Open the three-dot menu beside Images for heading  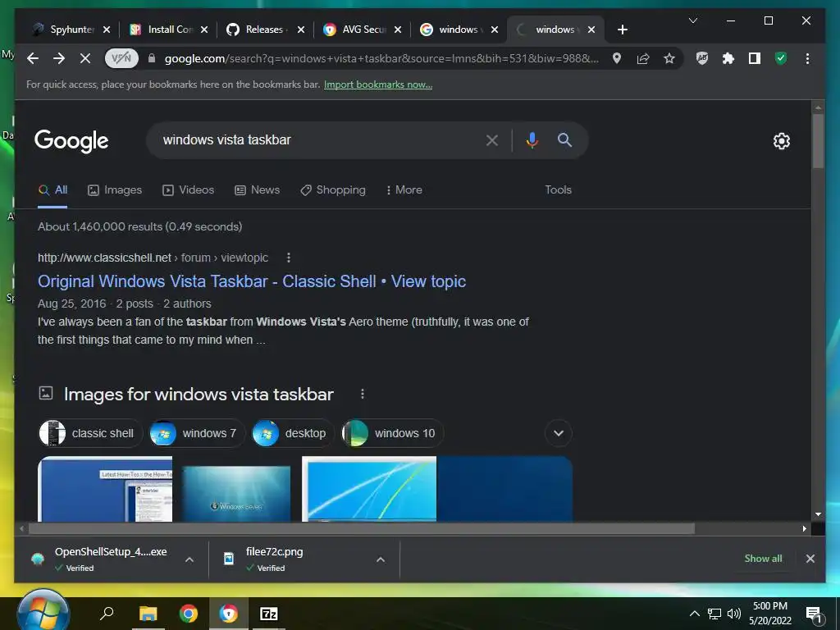(x=363, y=395)
